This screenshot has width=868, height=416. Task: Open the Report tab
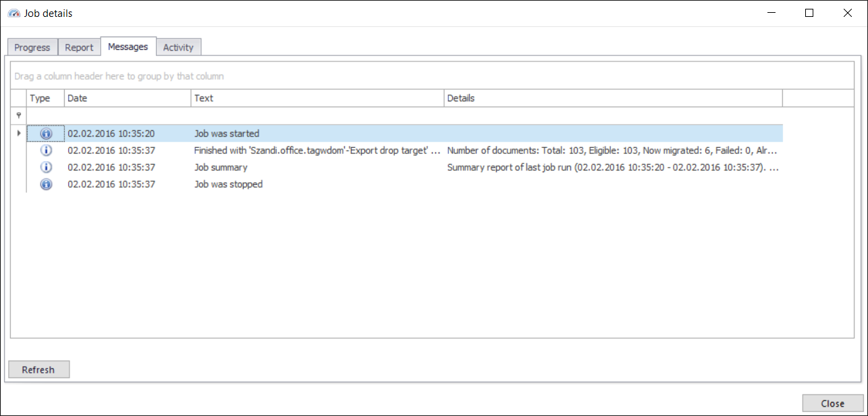coord(79,47)
